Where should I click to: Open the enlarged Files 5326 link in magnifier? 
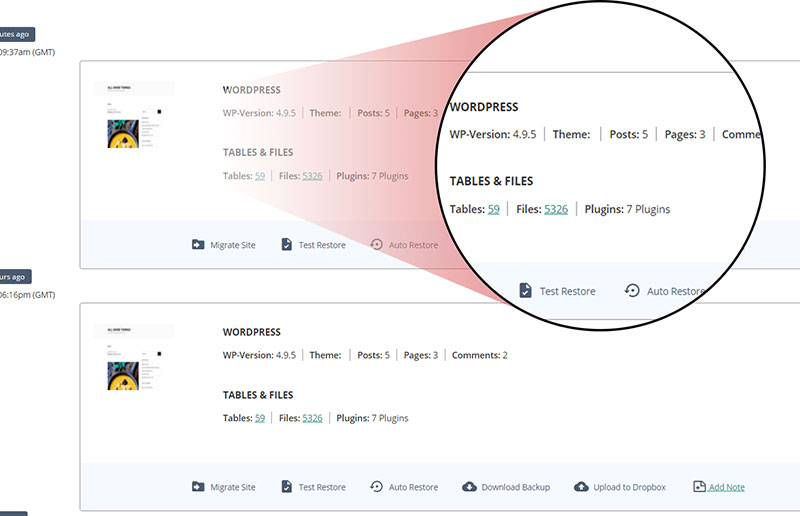click(556, 209)
